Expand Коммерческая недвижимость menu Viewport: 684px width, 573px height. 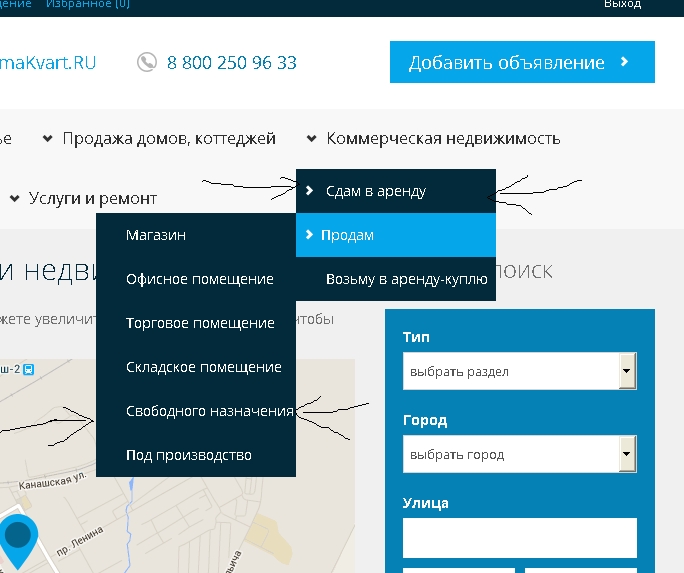tap(433, 139)
